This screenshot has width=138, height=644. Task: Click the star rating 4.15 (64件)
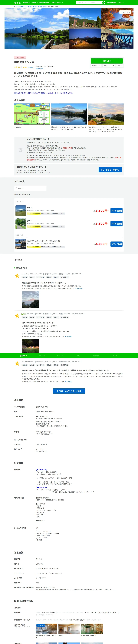pyautogui.click(x=24, y=67)
